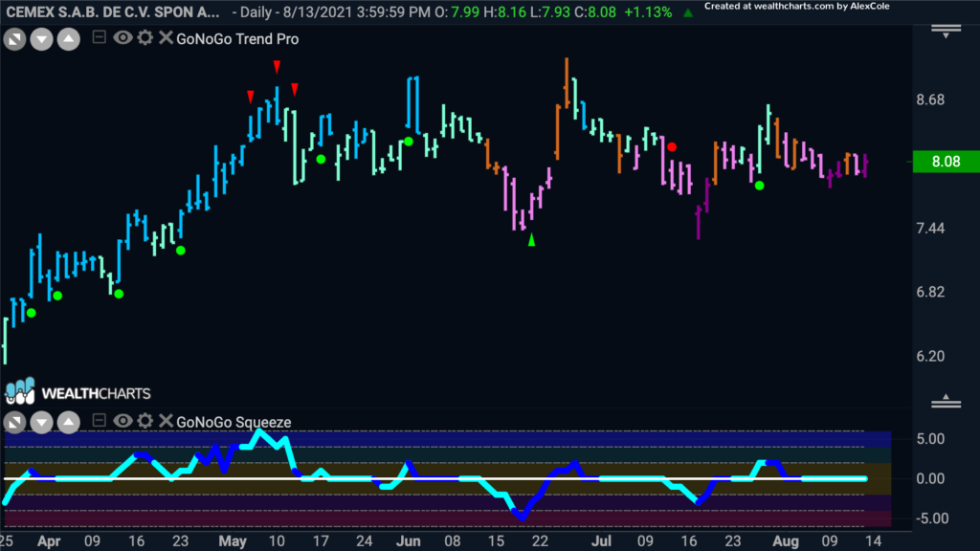Move GoNoGo Trend Pro pane up

click(68, 39)
